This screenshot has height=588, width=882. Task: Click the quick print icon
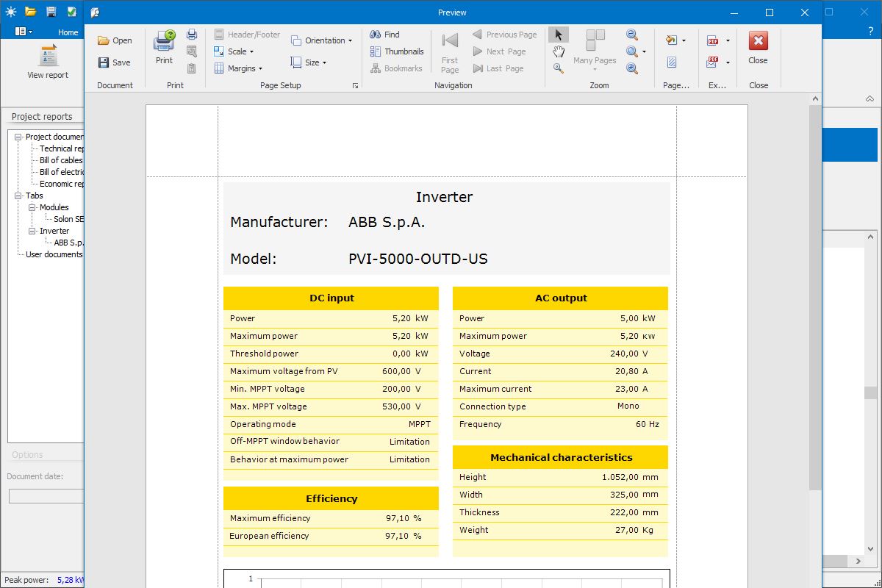point(192,35)
